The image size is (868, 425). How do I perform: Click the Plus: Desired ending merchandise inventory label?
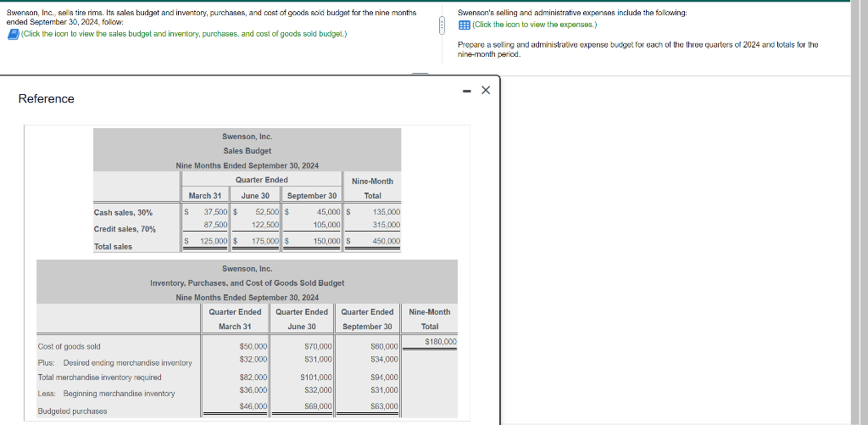[x=114, y=363]
